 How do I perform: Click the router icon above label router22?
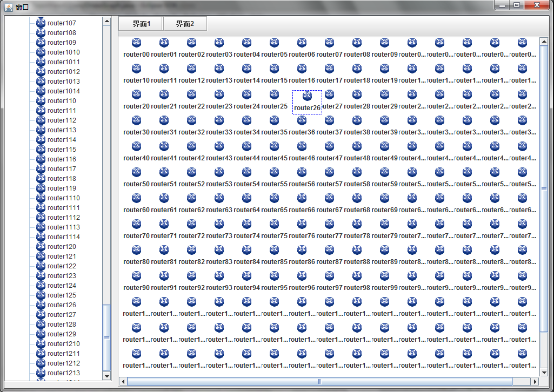tap(191, 94)
